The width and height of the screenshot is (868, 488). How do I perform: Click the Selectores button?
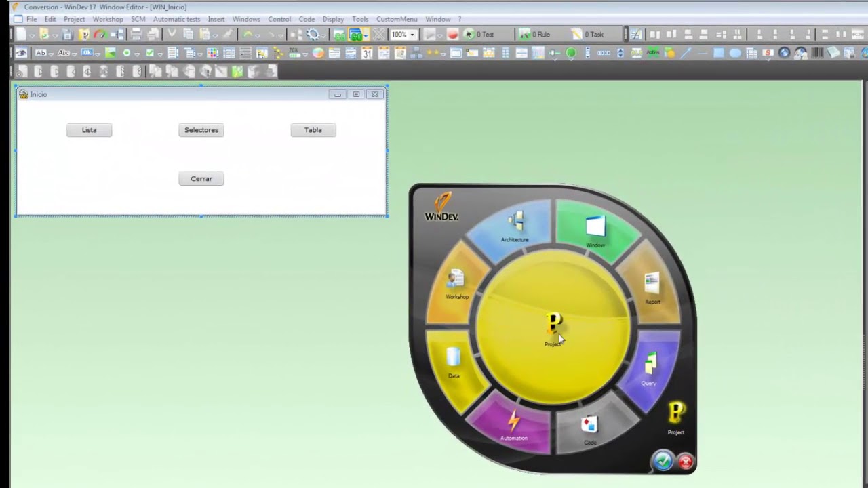pos(201,130)
